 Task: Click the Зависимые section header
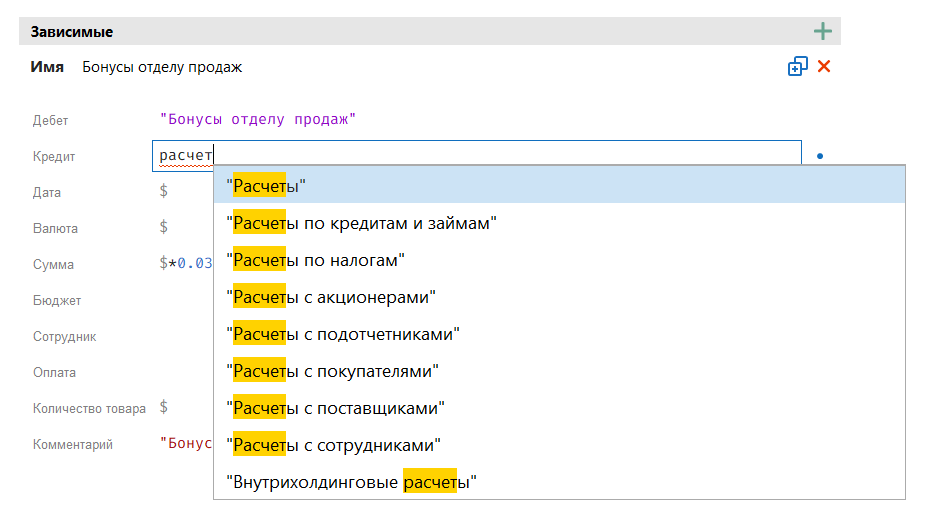(72, 31)
